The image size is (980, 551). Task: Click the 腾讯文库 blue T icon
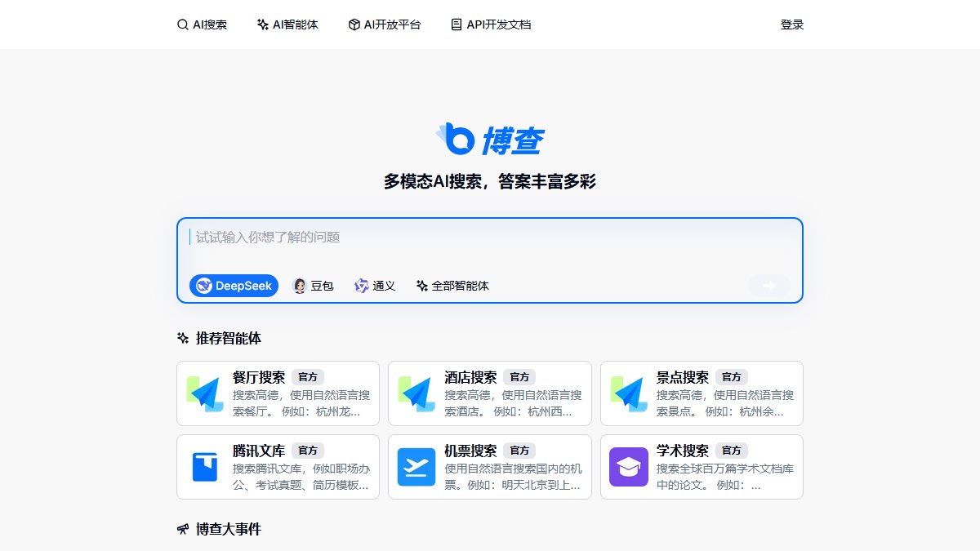pos(205,467)
